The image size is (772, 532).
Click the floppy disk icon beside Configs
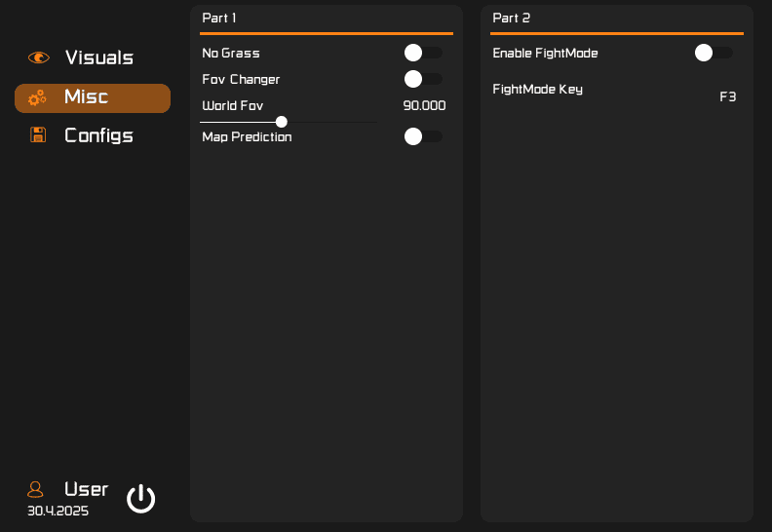click(x=38, y=135)
